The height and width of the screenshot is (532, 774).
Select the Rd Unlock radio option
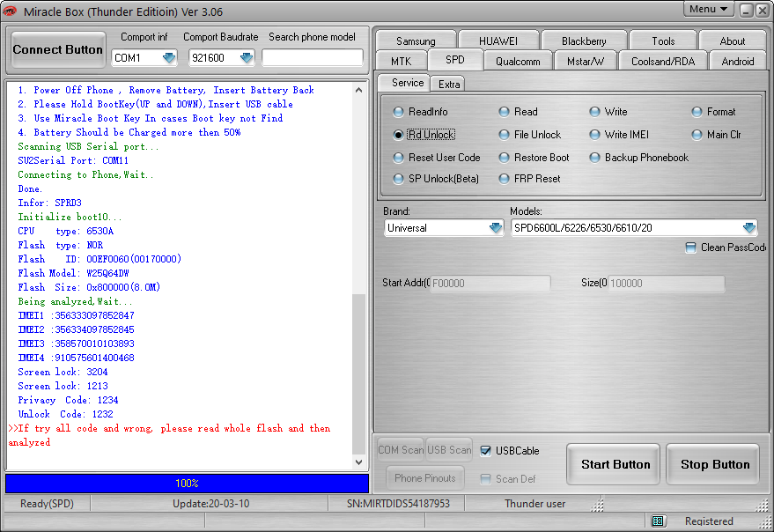424,135
